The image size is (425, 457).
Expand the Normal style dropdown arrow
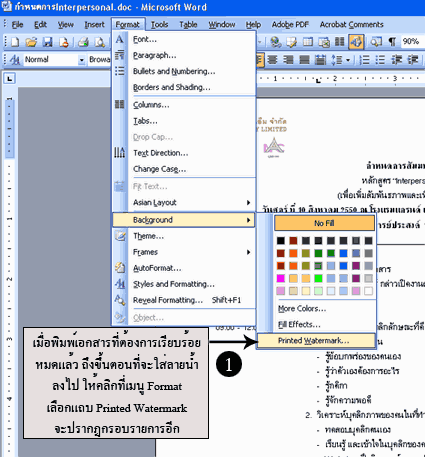pos(81,60)
